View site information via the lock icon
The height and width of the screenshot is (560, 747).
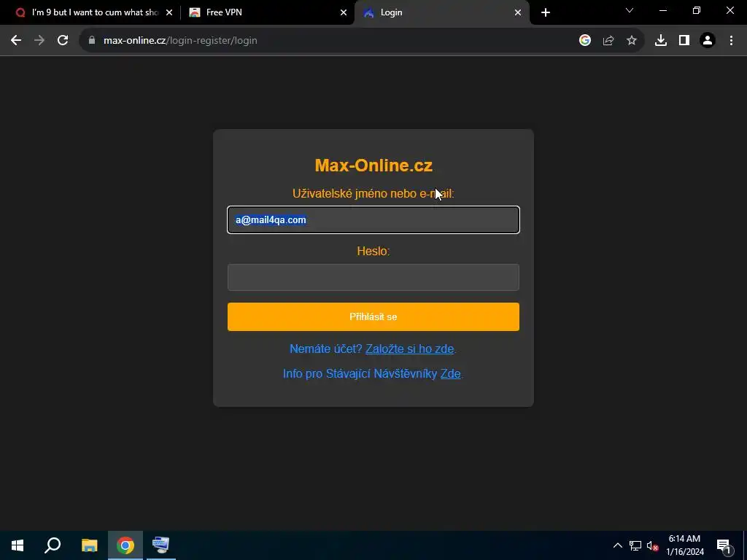pos(92,41)
